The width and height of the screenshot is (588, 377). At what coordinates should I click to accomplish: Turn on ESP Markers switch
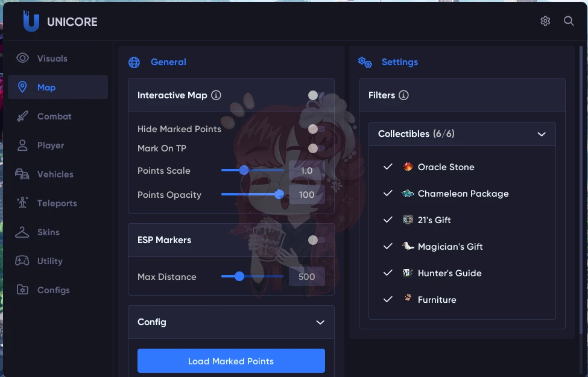[316, 240]
